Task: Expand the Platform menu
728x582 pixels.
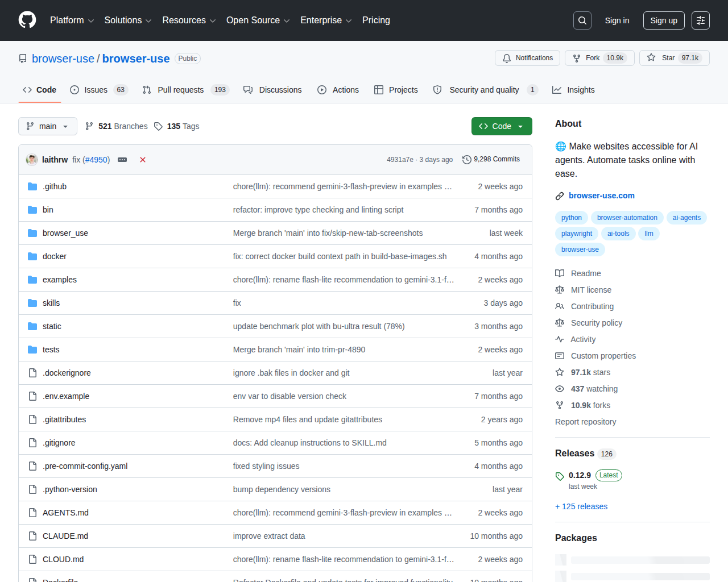Action: pos(72,20)
